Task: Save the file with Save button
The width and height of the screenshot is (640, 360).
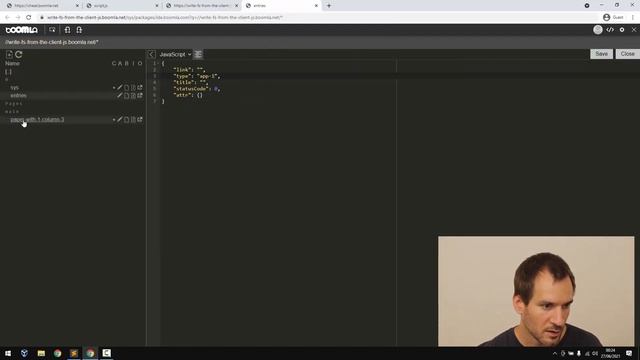Action: coord(601,54)
